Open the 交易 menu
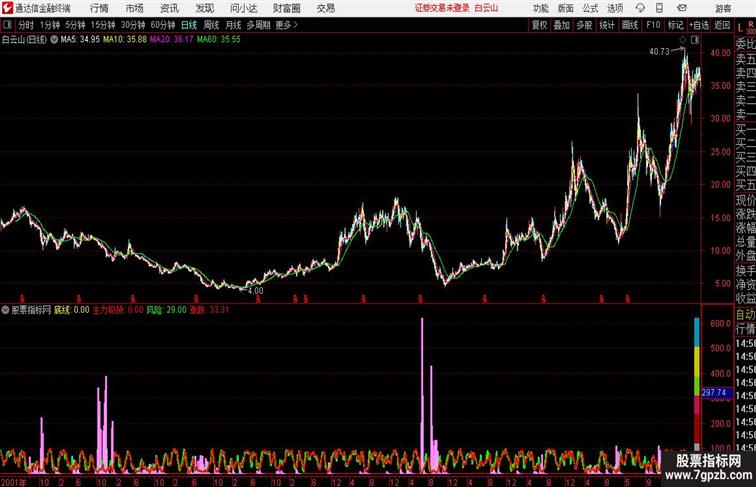This screenshot has width=756, height=487. click(x=325, y=8)
